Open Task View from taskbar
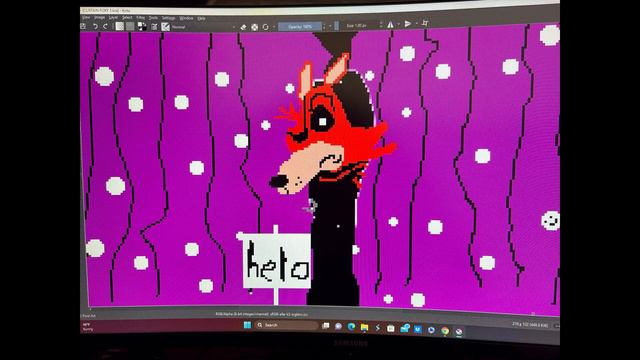Viewport: 640px width, 360px height. 326,326
